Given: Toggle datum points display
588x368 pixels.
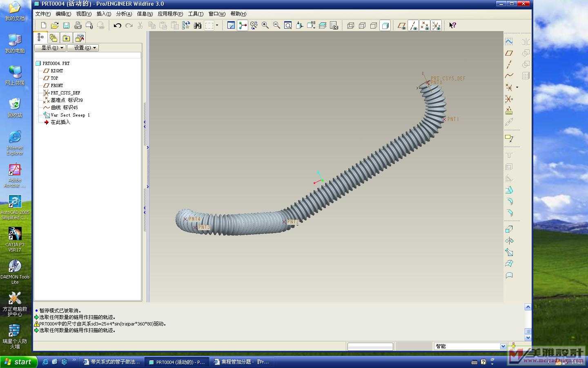Looking at the screenshot, I should 425,25.
